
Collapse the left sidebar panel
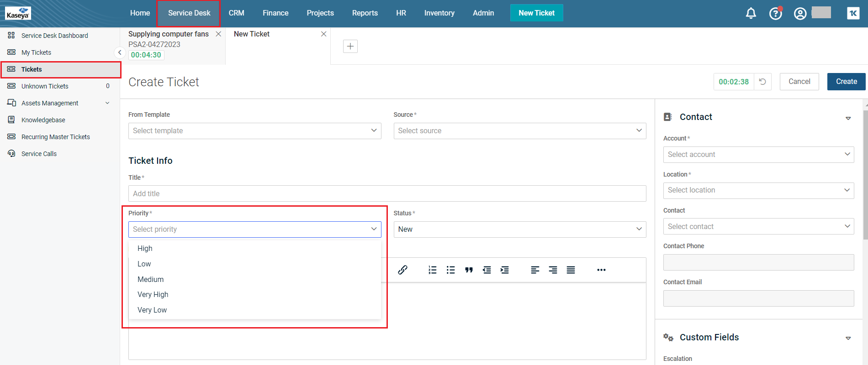click(x=119, y=52)
